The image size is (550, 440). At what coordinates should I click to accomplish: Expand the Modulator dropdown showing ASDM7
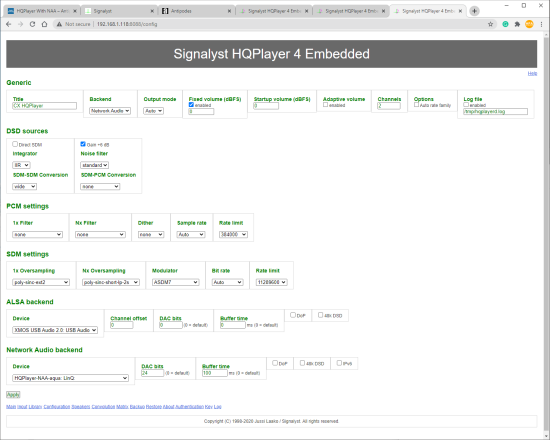tap(175, 282)
